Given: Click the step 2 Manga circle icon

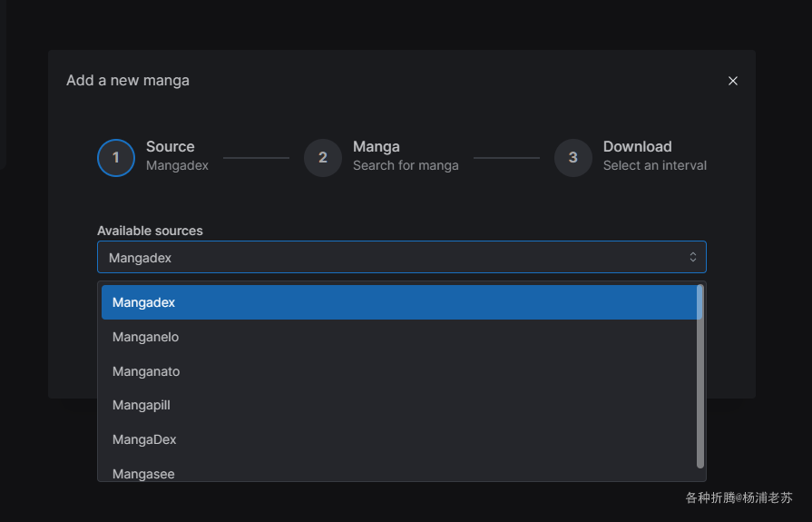Looking at the screenshot, I should coord(323,157).
